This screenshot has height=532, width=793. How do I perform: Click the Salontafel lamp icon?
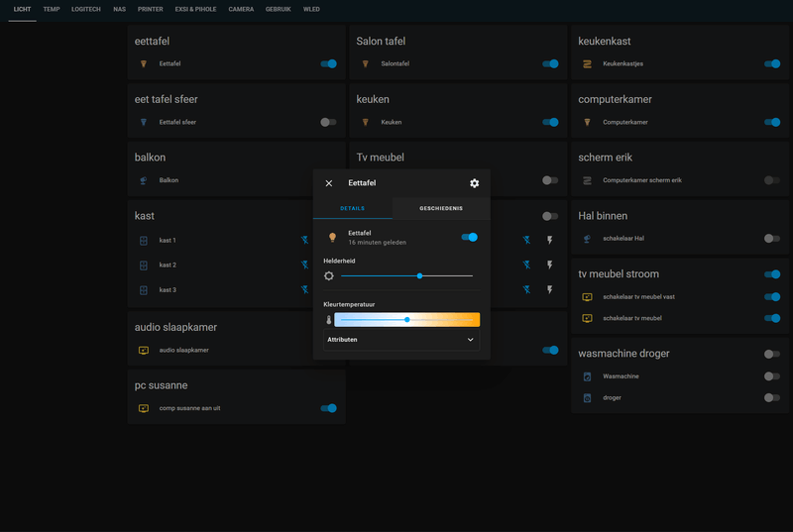(365, 63)
